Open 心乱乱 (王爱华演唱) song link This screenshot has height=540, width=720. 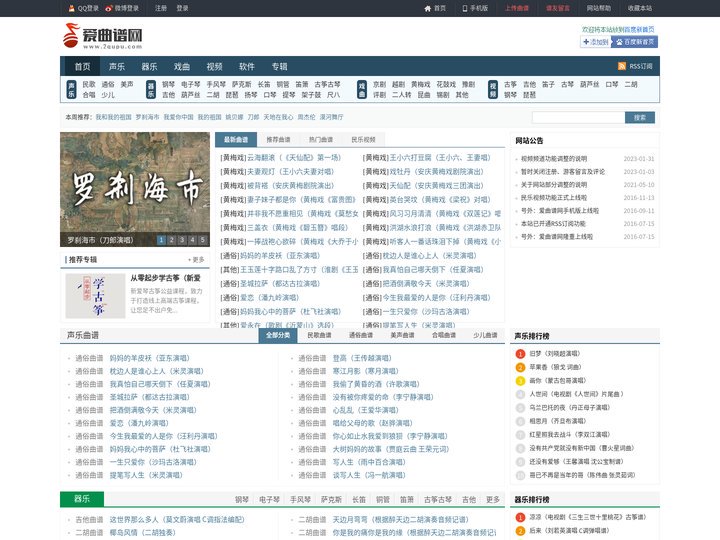366,410
